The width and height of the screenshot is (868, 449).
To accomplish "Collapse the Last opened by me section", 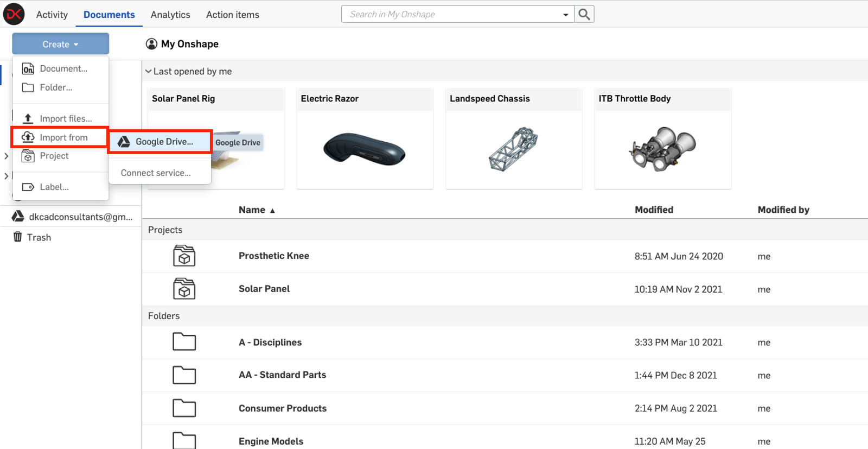I will 148,71.
